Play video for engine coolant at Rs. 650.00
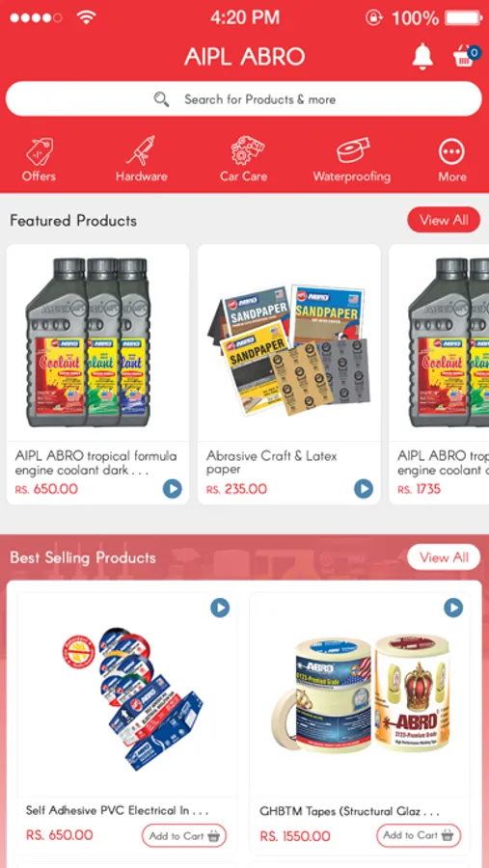 click(173, 489)
